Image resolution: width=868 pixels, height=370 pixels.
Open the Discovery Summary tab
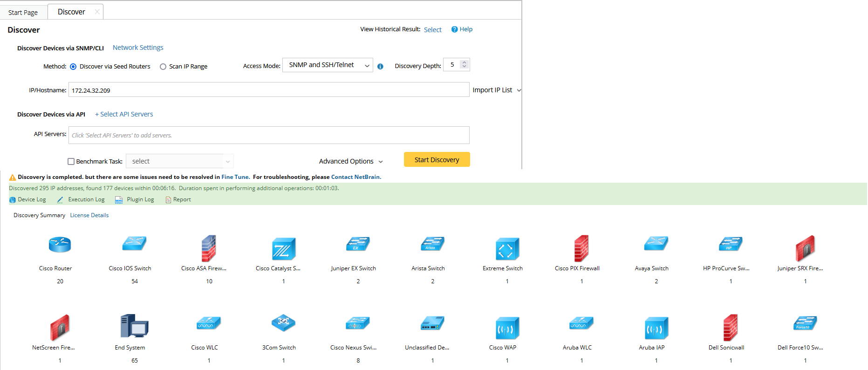point(39,215)
